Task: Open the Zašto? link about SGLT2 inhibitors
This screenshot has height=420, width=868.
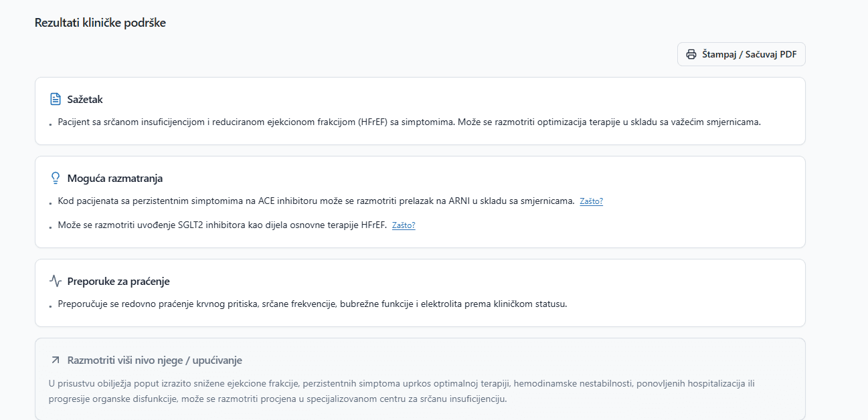Action: (x=404, y=225)
